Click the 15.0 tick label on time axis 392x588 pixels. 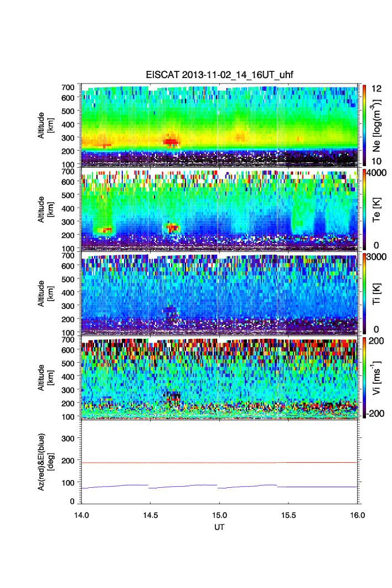click(220, 515)
